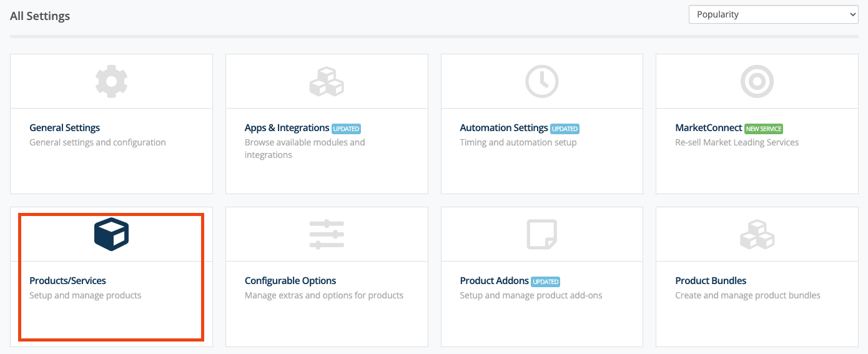Screen dimensions: 868x354
Task: Open the Configurable Options link
Action: click(x=290, y=281)
